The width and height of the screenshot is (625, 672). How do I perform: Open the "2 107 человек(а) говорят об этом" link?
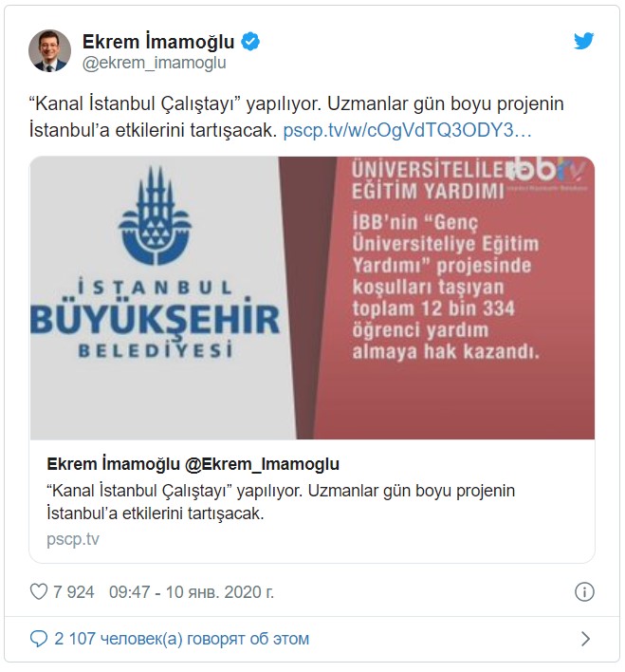(x=182, y=639)
